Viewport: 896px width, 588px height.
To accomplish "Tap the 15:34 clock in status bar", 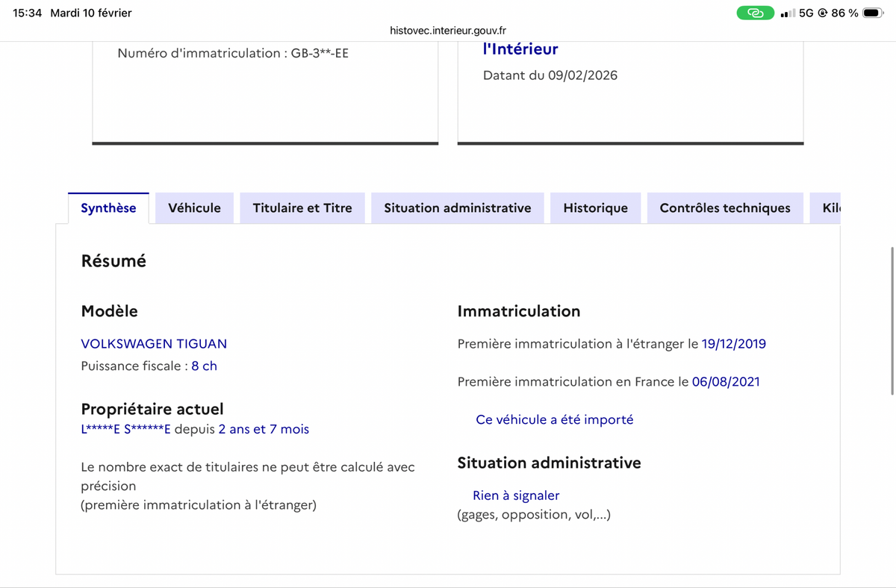I will [x=28, y=13].
